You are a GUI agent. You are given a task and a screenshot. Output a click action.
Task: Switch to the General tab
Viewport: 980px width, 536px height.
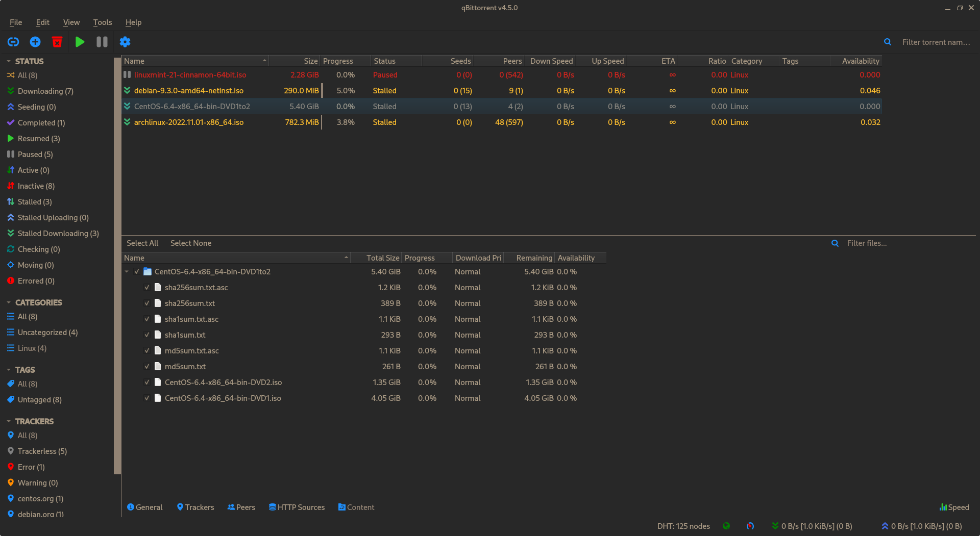point(144,507)
